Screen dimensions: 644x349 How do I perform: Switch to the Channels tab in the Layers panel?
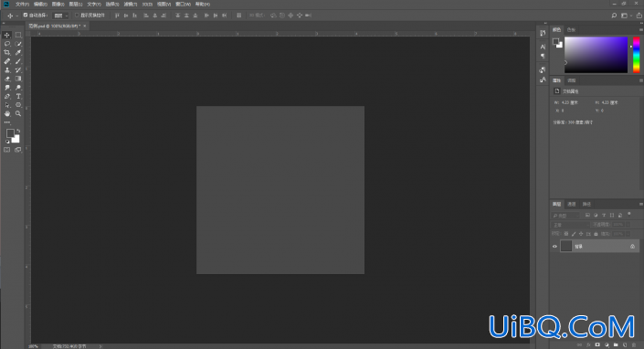[572, 204]
